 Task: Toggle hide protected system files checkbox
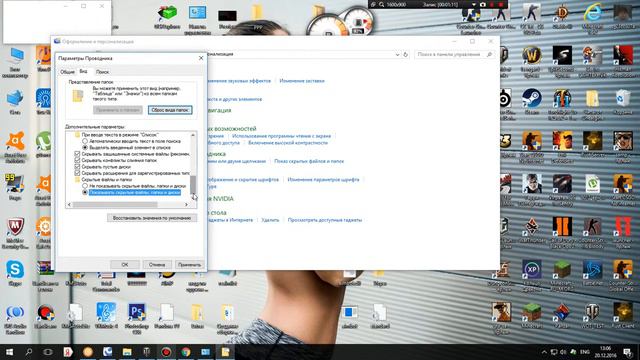point(77,154)
